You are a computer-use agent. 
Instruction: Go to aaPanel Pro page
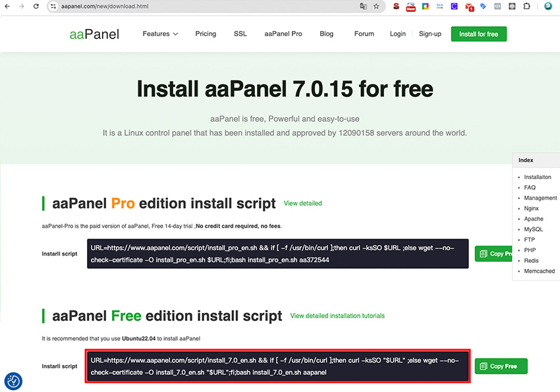tap(283, 34)
